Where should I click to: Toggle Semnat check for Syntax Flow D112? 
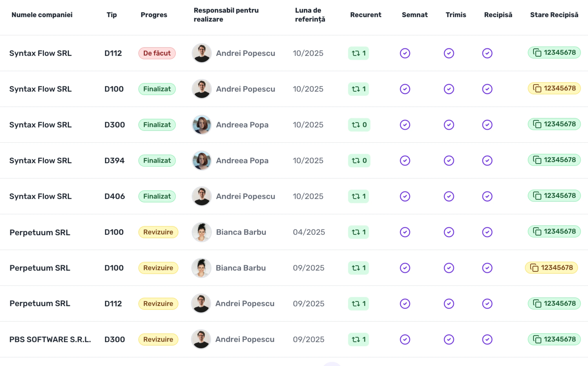coord(405,53)
